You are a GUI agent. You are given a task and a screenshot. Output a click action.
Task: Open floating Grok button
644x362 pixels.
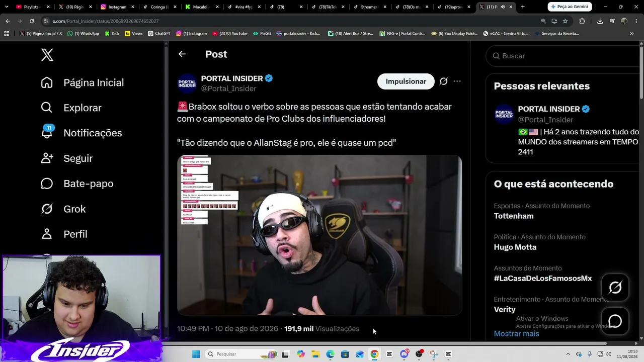pyautogui.click(x=615, y=288)
